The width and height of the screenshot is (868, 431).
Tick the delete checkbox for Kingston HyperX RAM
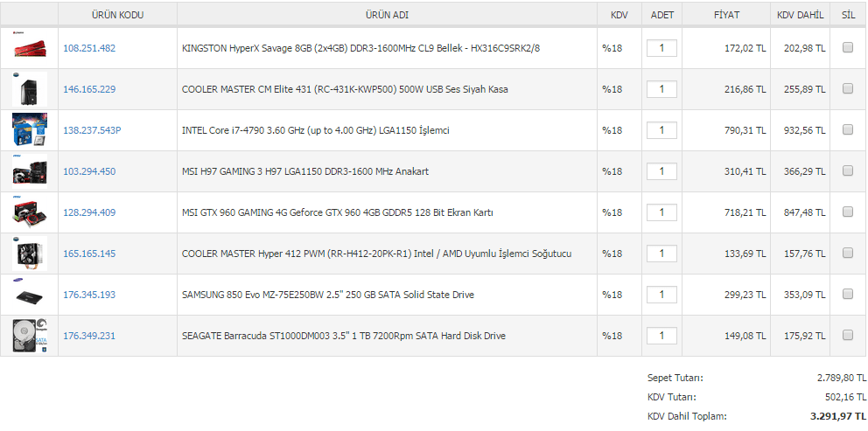pyautogui.click(x=848, y=47)
